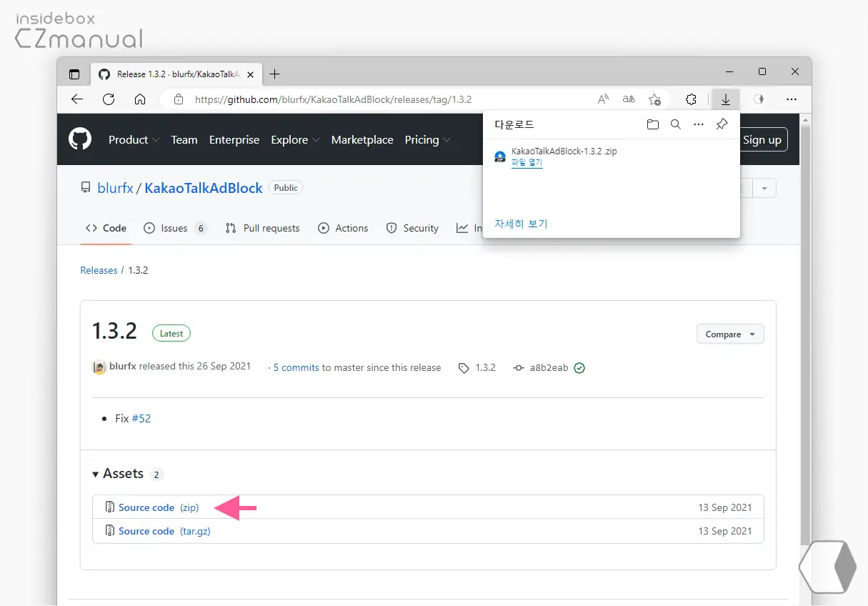Open the Team page
868x606 pixels.
pos(184,140)
